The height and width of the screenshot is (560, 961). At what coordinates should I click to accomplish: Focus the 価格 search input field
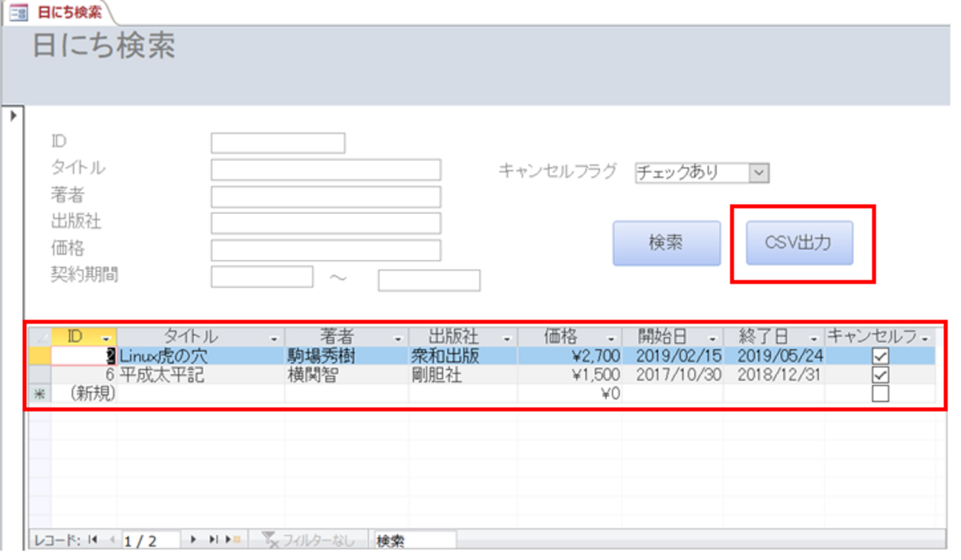click(x=326, y=250)
